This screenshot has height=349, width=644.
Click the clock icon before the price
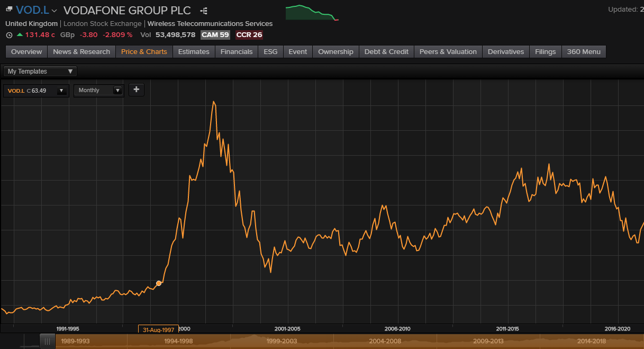[9, 35]
